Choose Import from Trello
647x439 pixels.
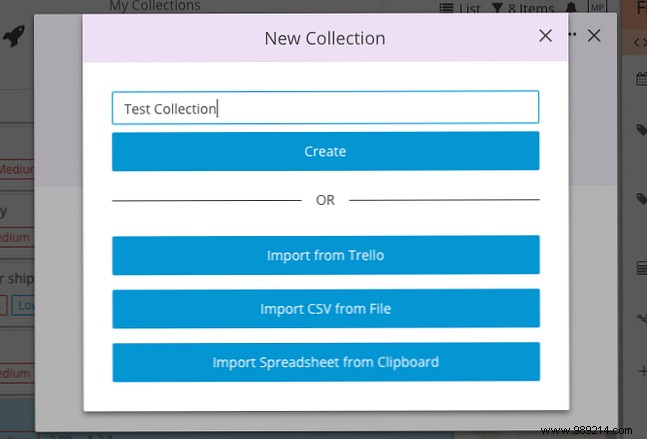[326, 255]
